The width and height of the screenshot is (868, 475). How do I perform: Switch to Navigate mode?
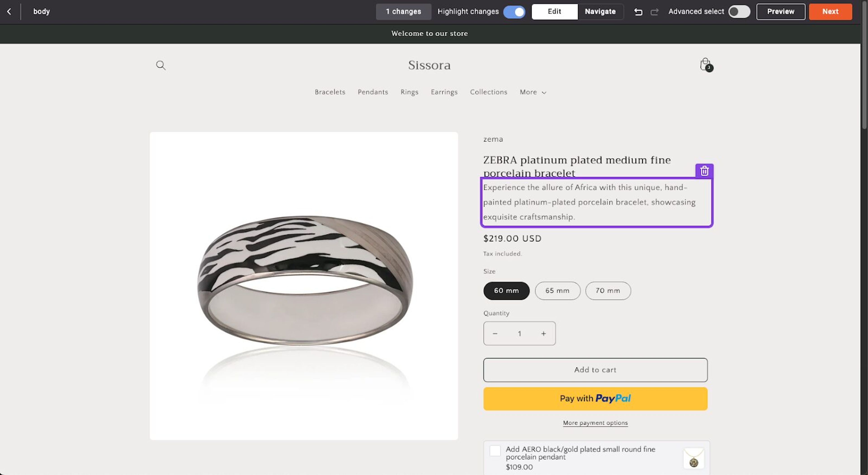600,12
